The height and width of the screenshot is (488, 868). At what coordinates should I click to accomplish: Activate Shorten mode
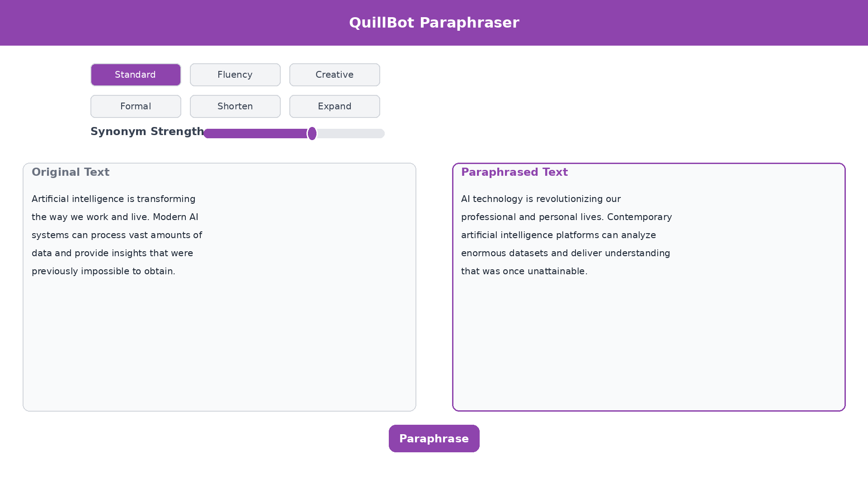pos(235,106)
